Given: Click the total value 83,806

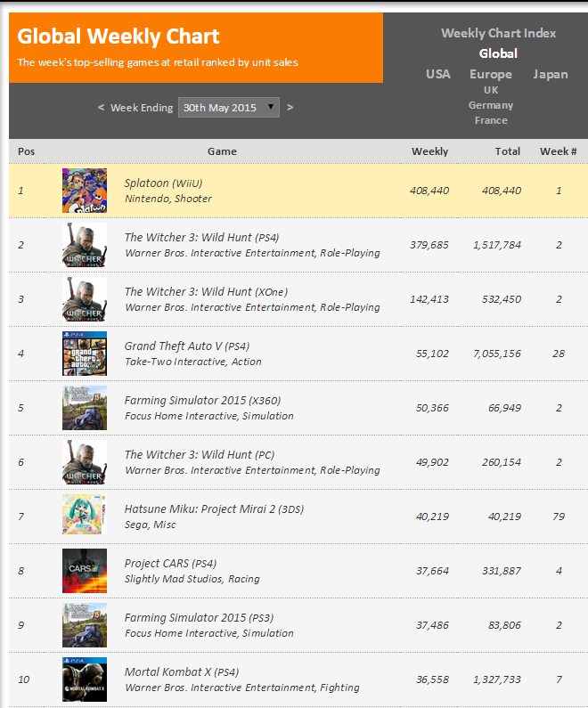Looking at the screenshot, I should [504, 625].
